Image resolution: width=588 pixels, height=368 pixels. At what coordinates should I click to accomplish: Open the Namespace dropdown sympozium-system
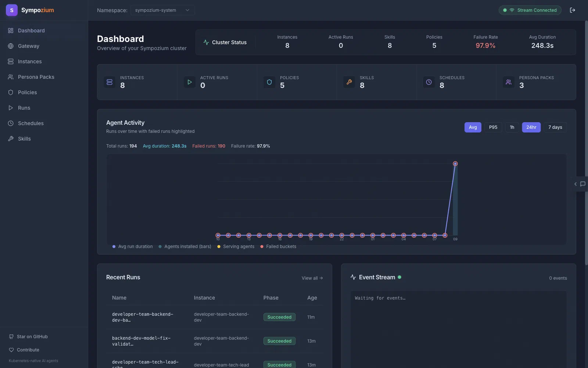click(x=162, y=10)
